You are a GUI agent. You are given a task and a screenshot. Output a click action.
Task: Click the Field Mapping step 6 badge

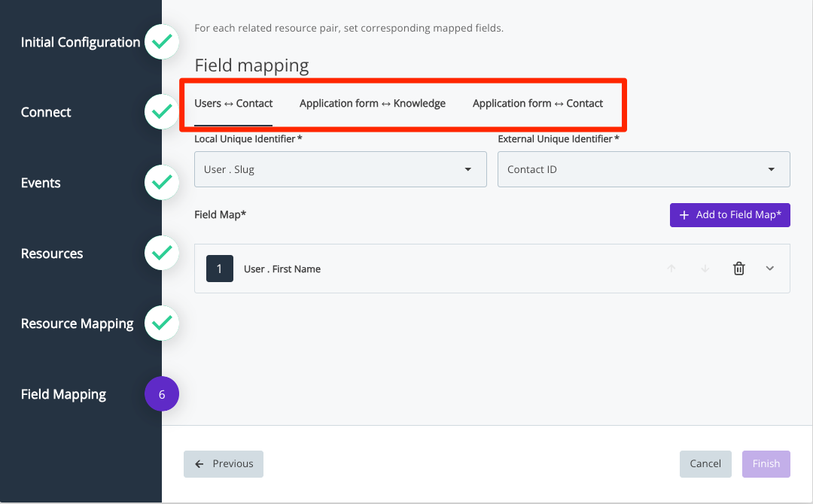pyautogui.click(x=161, y=394)
